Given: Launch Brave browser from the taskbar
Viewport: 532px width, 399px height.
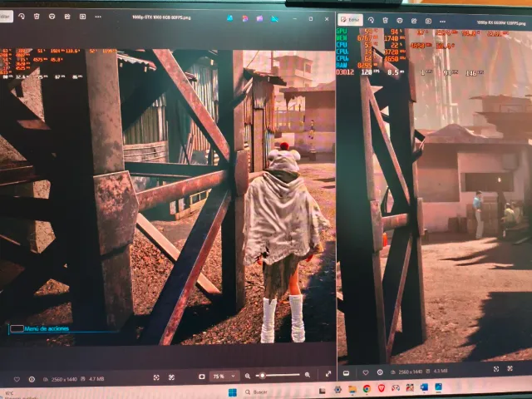Looking at the screenshot, I should point(381,388).
